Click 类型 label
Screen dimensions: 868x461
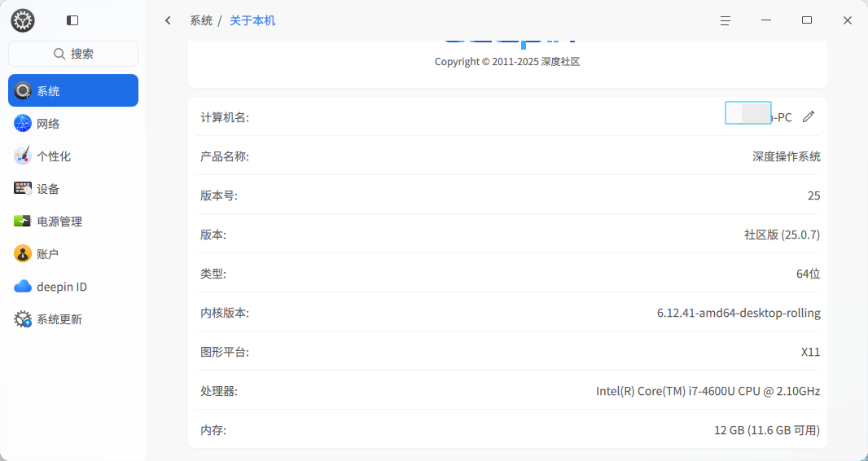click(213, 274)
